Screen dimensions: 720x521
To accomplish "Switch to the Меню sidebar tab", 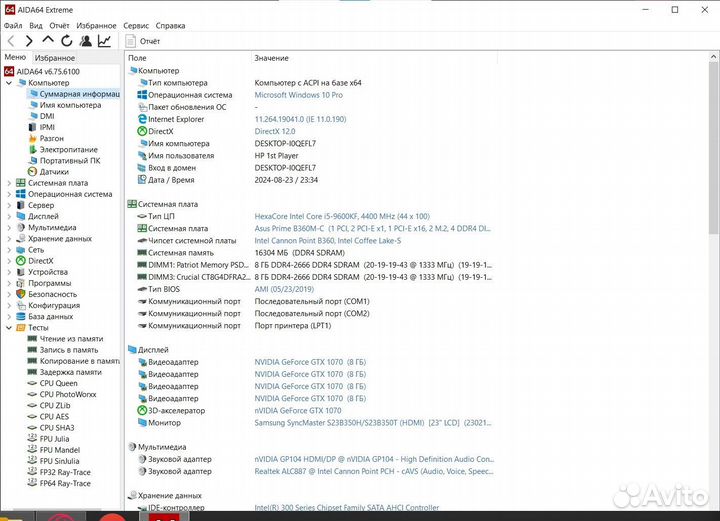I will [15, 57].
